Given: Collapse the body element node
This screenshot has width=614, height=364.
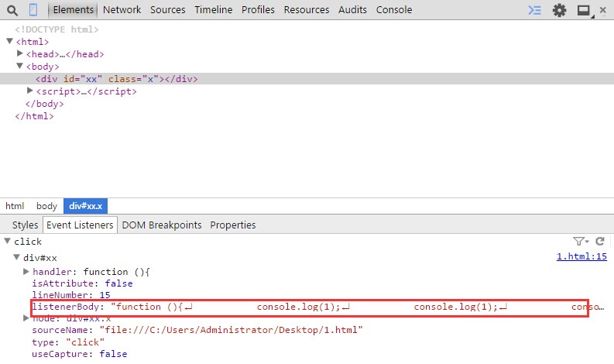Looking at the screenshot, I should click(x=19, y=66).
